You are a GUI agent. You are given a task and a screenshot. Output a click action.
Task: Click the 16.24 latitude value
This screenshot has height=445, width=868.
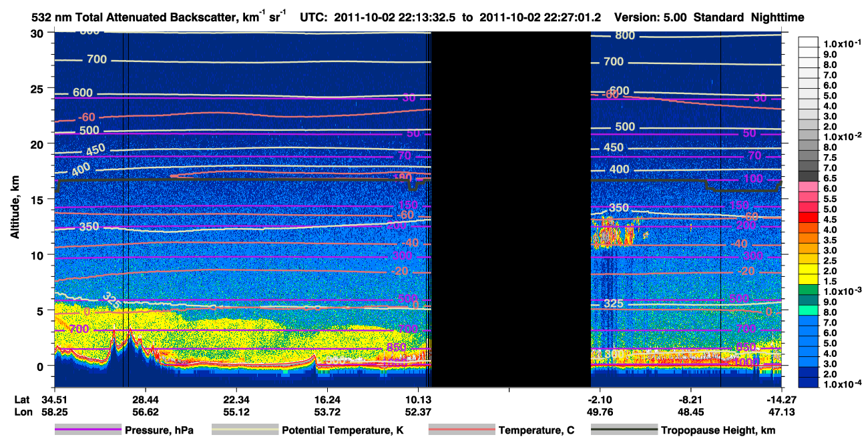click(327, 400)
